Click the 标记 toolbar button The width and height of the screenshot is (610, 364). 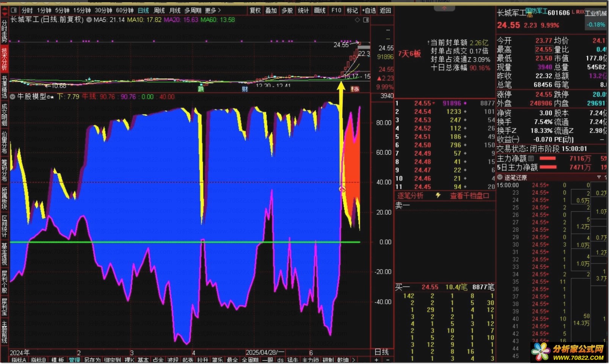[x=352, y=10]
